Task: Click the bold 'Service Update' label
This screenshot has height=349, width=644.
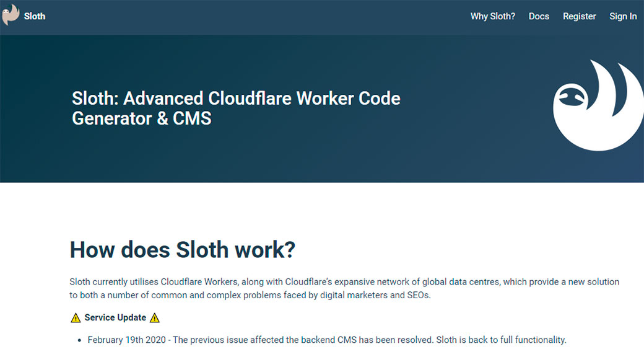Action: (115, 318)
